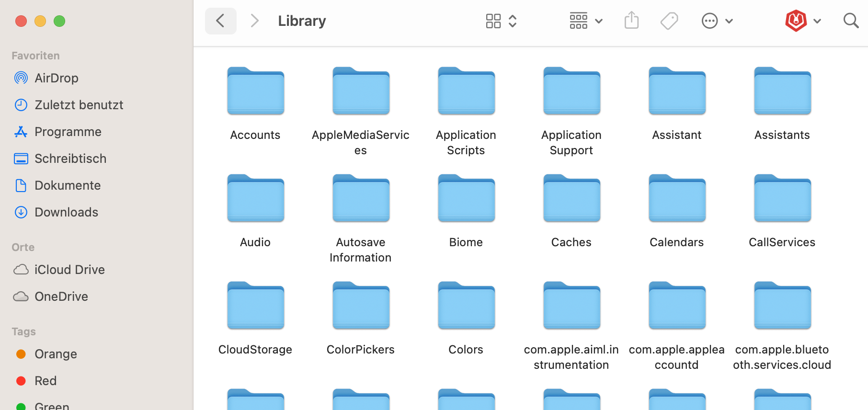The width and height of the screenshot is (868, 410).
Task: Click the forward navigation arrow
Action: coord(254,21)
